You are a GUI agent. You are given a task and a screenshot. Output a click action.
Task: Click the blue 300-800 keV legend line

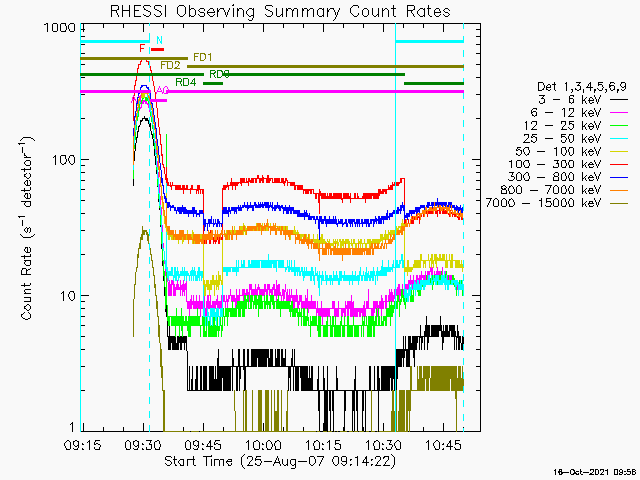click(x=619, y=177)
